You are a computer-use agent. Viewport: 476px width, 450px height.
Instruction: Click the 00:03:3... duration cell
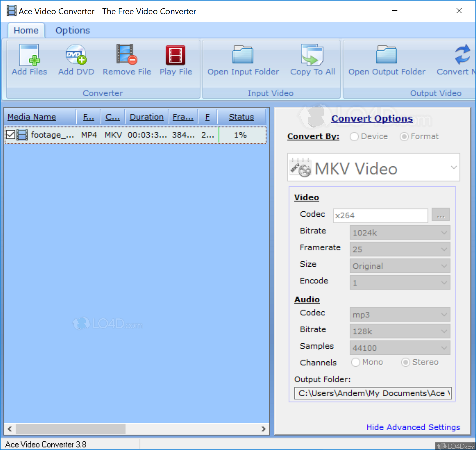pyautogui.click(x=147, y=135)
